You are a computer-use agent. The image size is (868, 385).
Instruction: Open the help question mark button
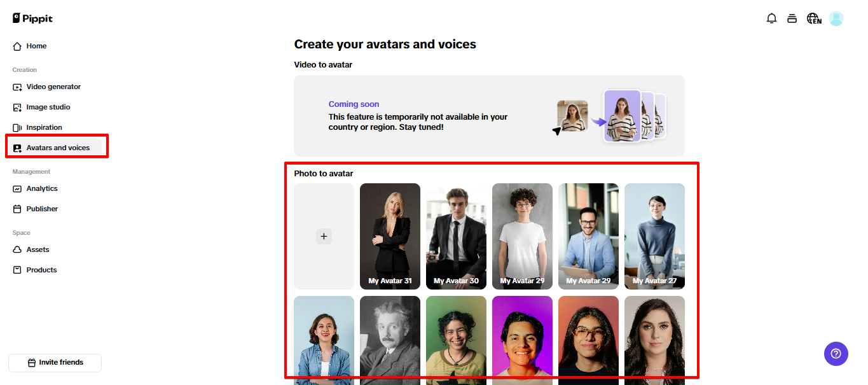(836, 354)
